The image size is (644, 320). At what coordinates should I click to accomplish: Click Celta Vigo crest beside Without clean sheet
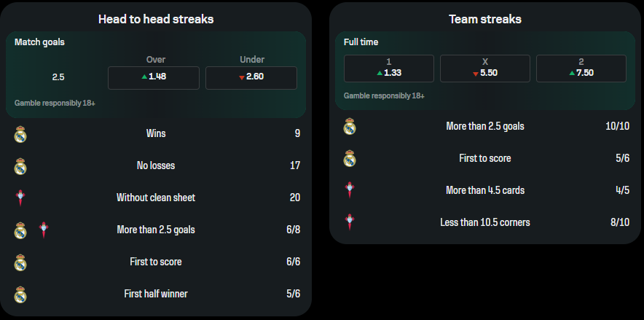[20, 198]
